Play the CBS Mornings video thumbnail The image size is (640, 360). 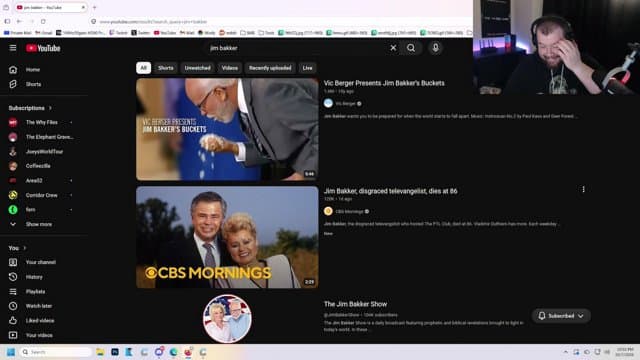[227, 237]
